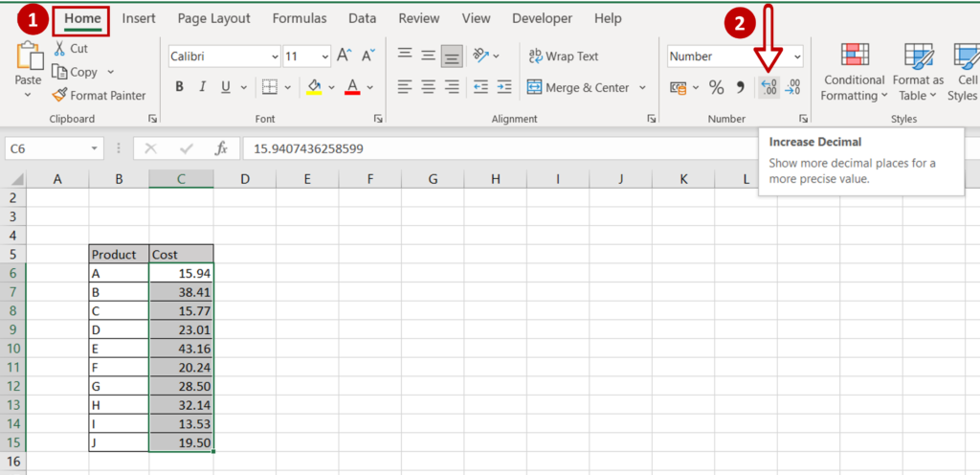Open the Page Layout tab
This screenshot has height=475, width=980.
[x=213, y=19]
